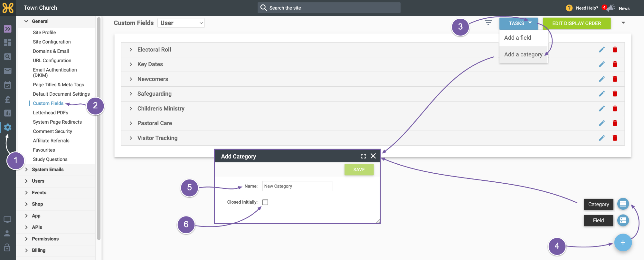This screenshot has width=644, height=260.
Task: Open the envelope mail icon in the sidebar
Action: tap(8, 71)
